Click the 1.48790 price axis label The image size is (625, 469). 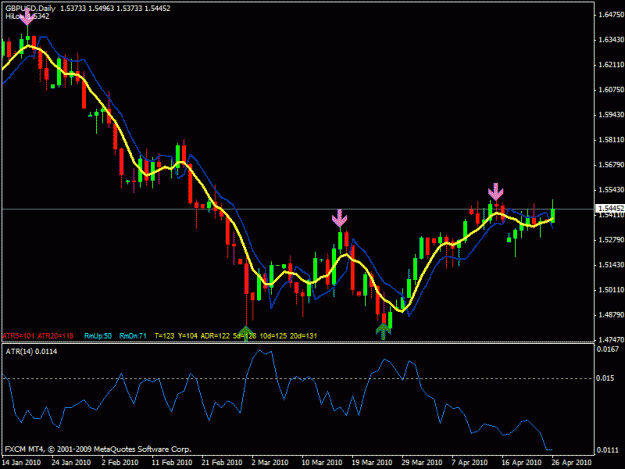[610, 315]
